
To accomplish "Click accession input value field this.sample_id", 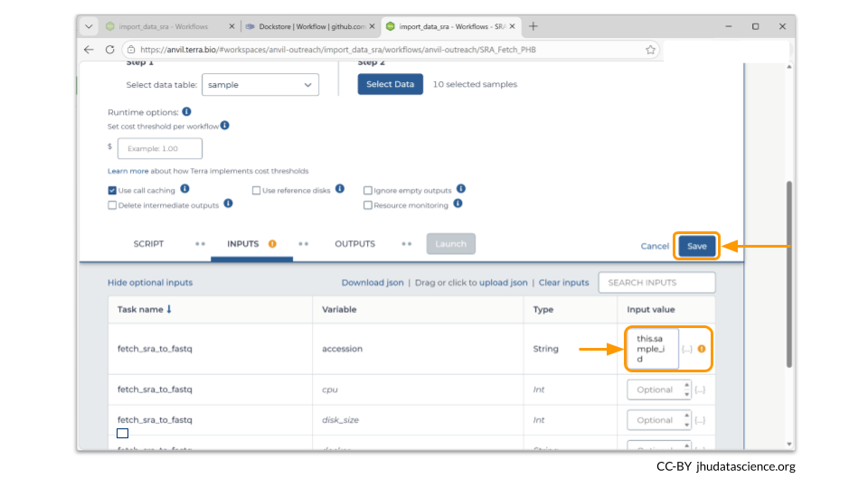I will click(652, 349).
